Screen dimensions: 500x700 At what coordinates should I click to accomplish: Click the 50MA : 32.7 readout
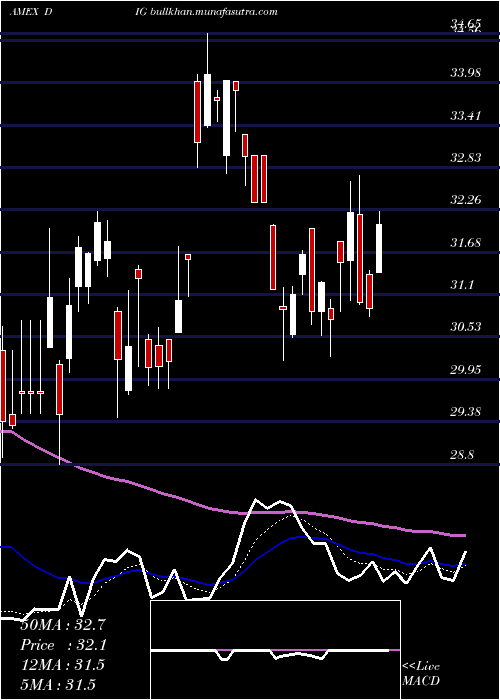click(x=62, y=625)
